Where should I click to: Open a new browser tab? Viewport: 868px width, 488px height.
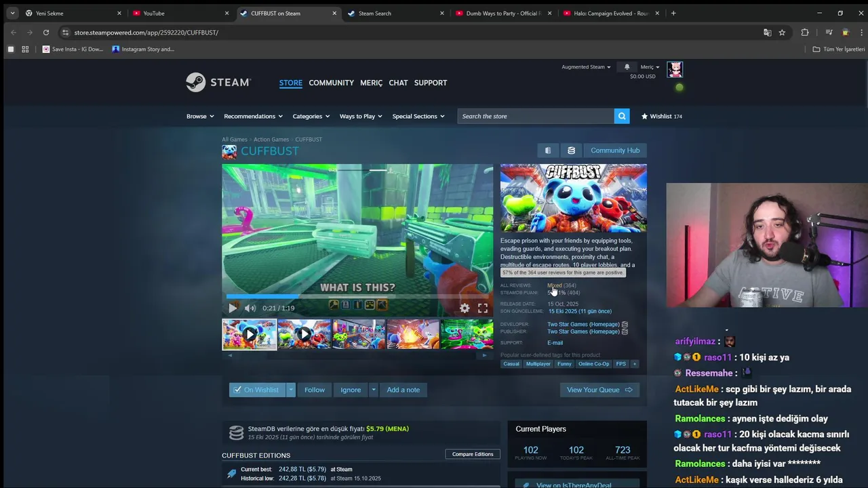(673, 13)
